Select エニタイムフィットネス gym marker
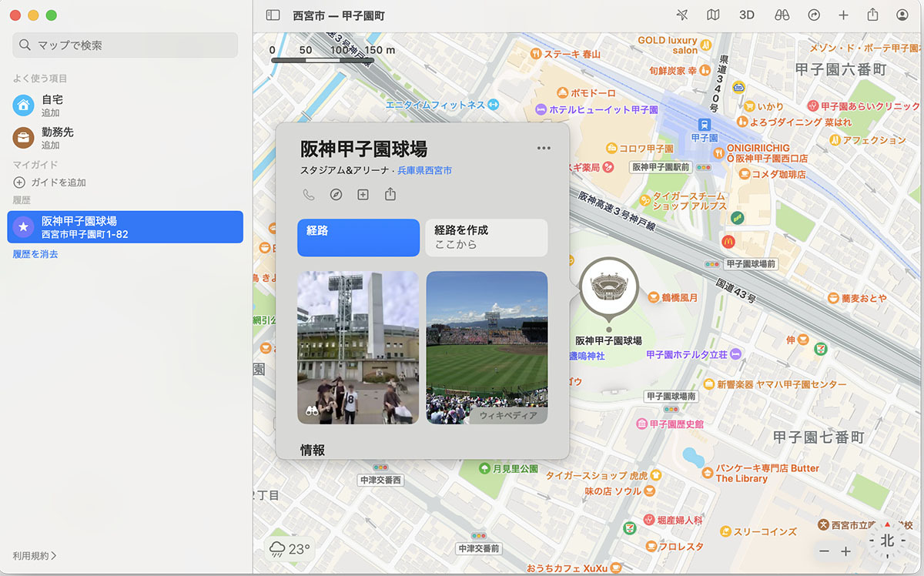Screen dimensions: 924x576 click(x=494, y=105)
